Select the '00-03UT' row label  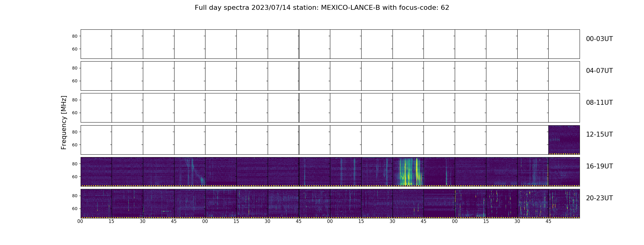click(x=599, y=39)
